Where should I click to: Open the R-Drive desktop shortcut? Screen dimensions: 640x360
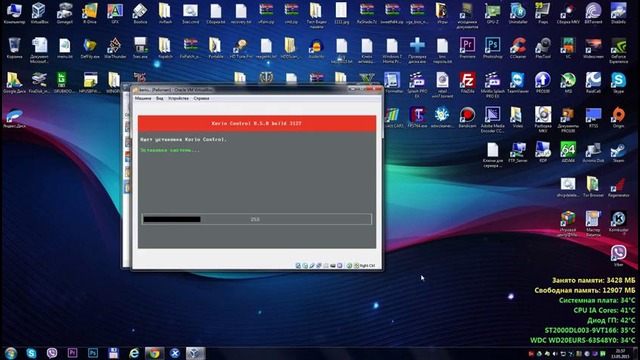coord(90,13)
